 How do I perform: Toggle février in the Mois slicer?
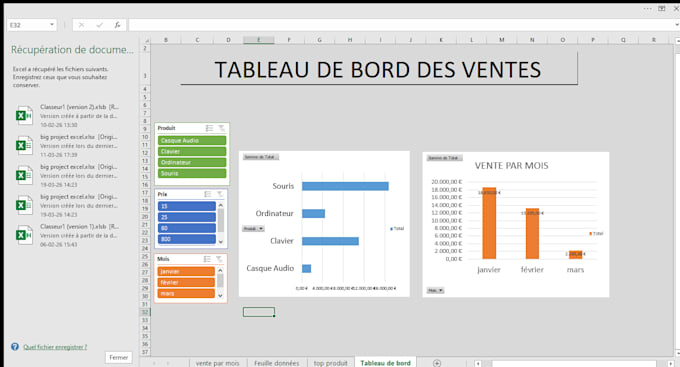pyautogui.click(x=186, y=282)
